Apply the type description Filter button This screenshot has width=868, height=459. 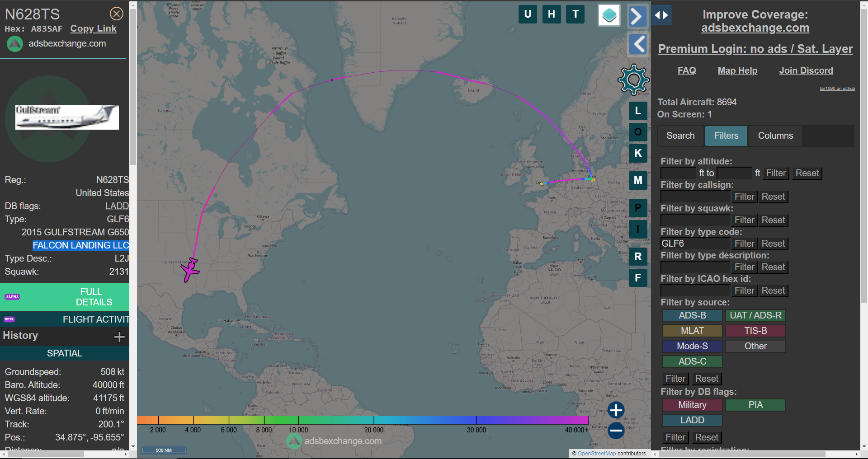coord(744,267)
